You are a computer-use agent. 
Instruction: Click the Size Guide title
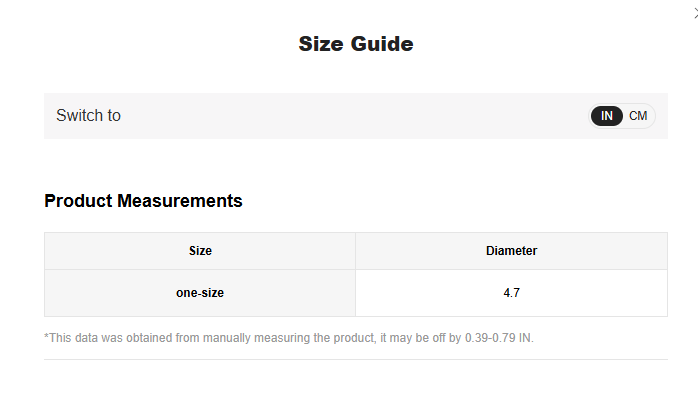[355, 44]
